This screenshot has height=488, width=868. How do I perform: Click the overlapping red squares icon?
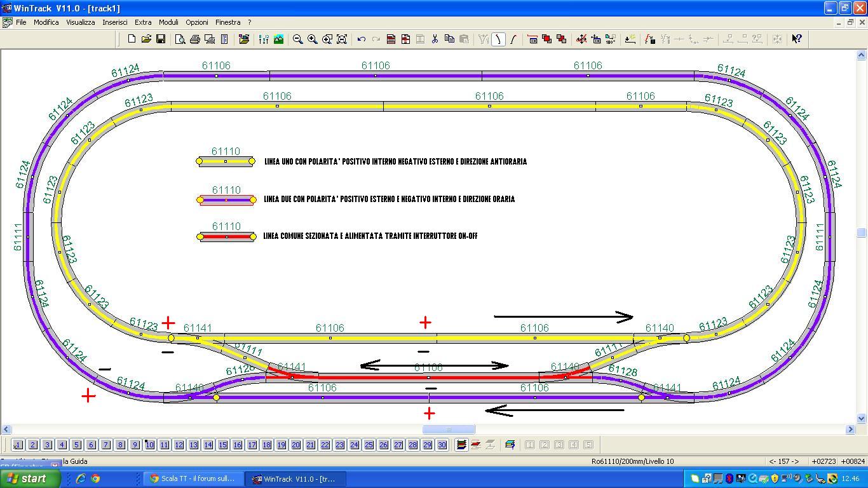click(x=546, y=39)
